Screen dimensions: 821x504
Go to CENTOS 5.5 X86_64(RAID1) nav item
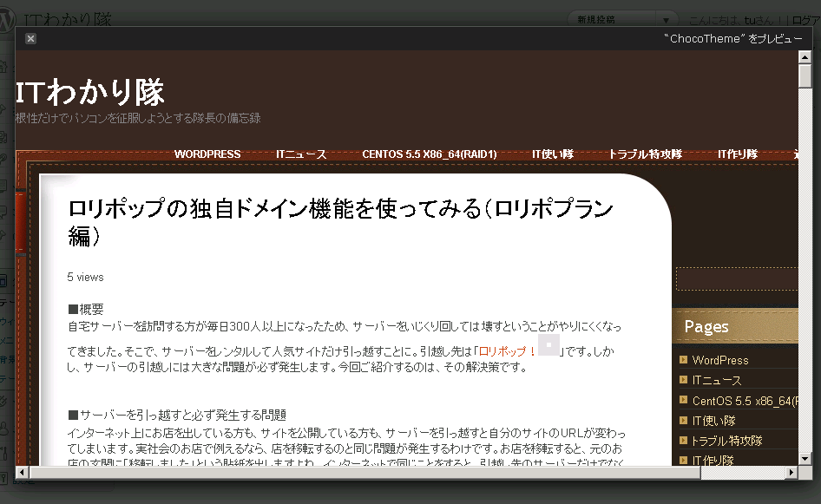click(x=429, y=154)
